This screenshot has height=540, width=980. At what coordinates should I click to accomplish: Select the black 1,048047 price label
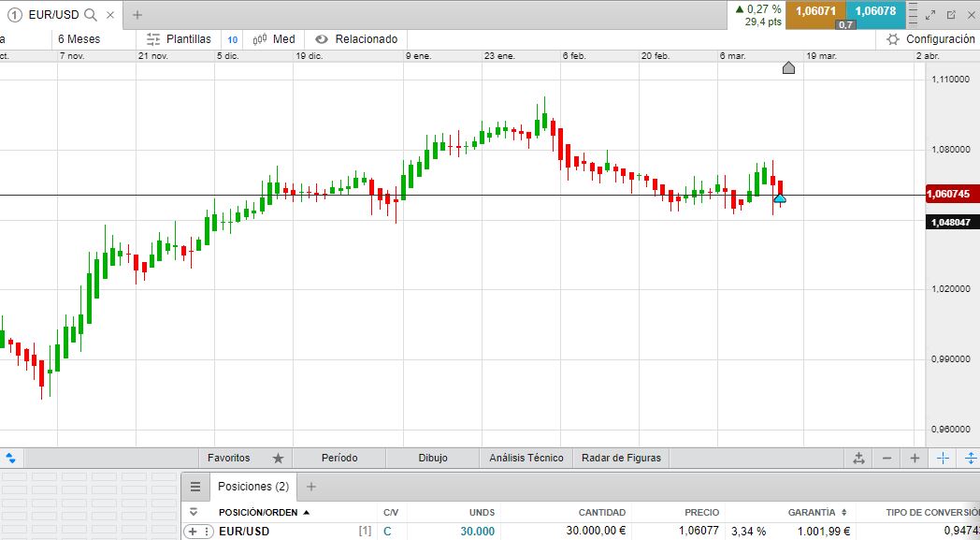(x=951, y=222)
